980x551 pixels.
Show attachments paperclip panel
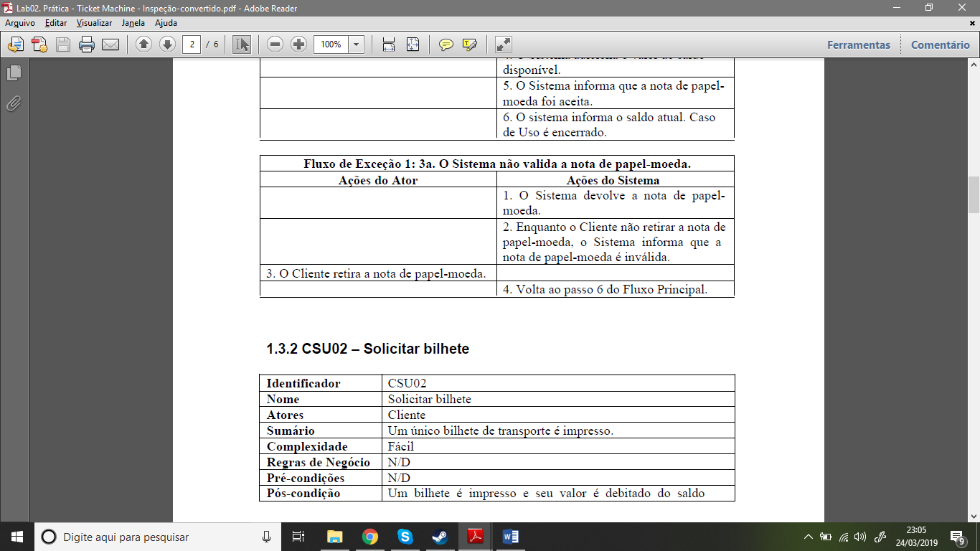(x=14, y=103)
